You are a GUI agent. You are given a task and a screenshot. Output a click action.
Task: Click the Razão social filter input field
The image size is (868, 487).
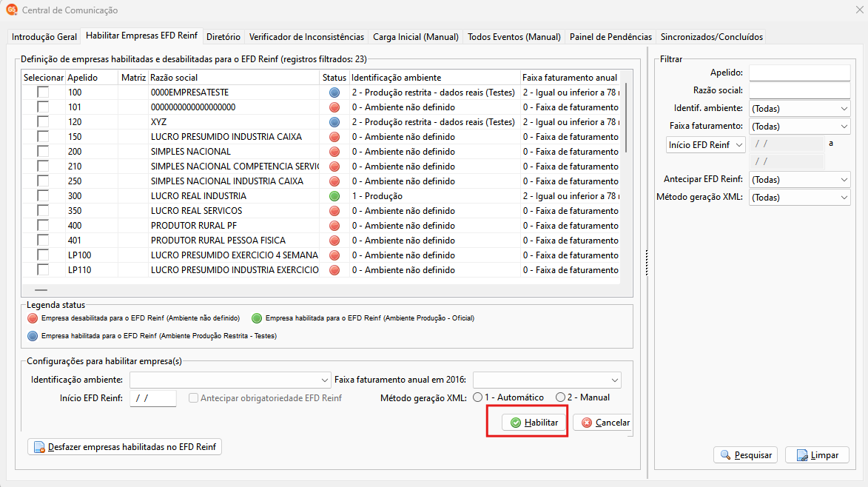(799, 90)
